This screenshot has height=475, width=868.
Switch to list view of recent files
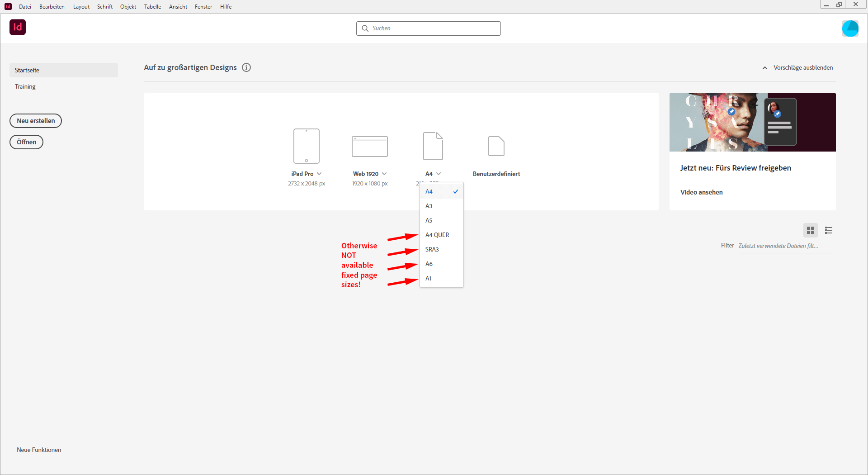click(829, 230)
